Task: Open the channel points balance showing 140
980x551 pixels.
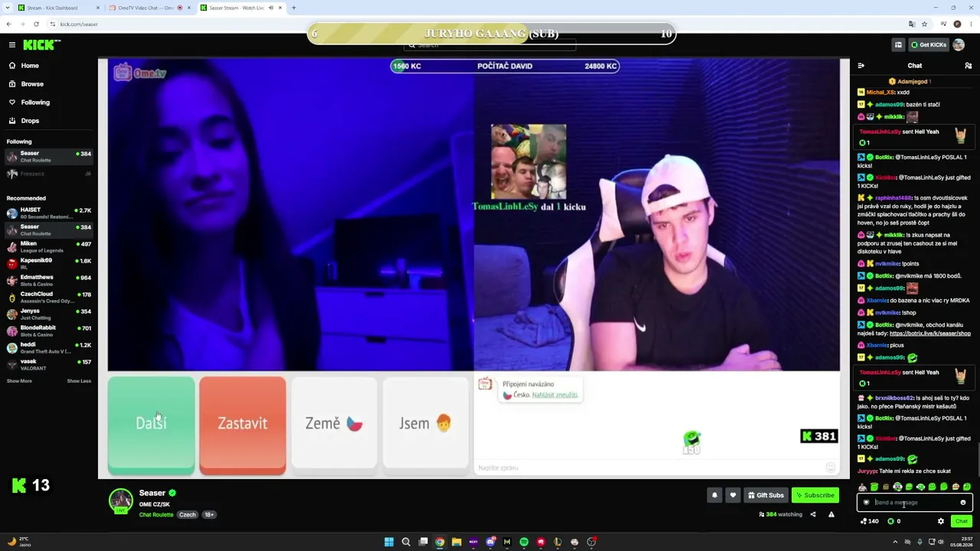Action: 870,521
